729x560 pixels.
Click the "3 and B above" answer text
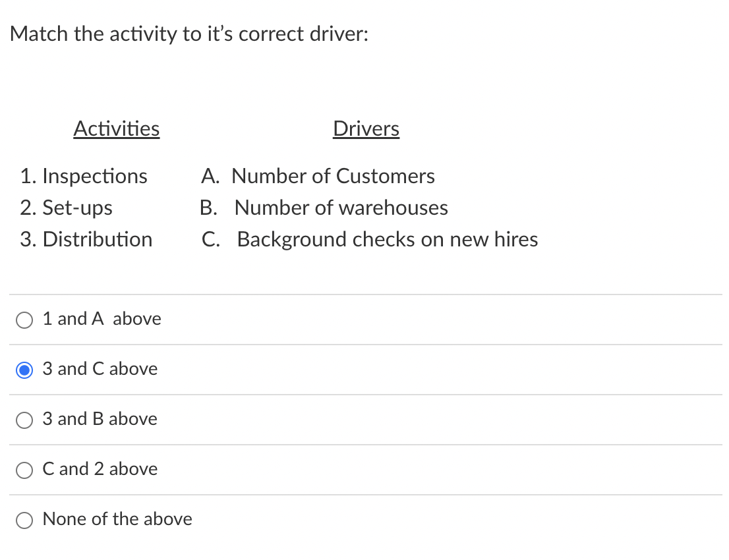point(100,419)
